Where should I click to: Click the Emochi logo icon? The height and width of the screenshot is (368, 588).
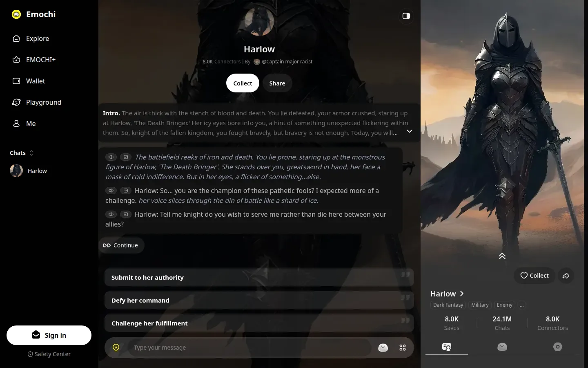[16, 14]
